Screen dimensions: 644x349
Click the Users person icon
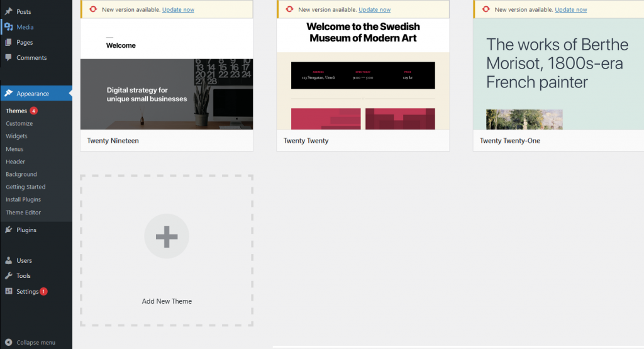click(8, 260)
